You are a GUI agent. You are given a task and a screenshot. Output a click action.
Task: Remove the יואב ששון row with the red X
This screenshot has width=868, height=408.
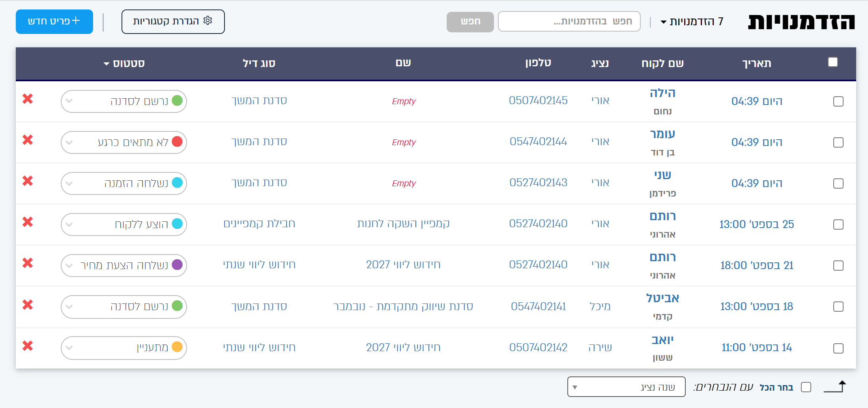[28, 346]
